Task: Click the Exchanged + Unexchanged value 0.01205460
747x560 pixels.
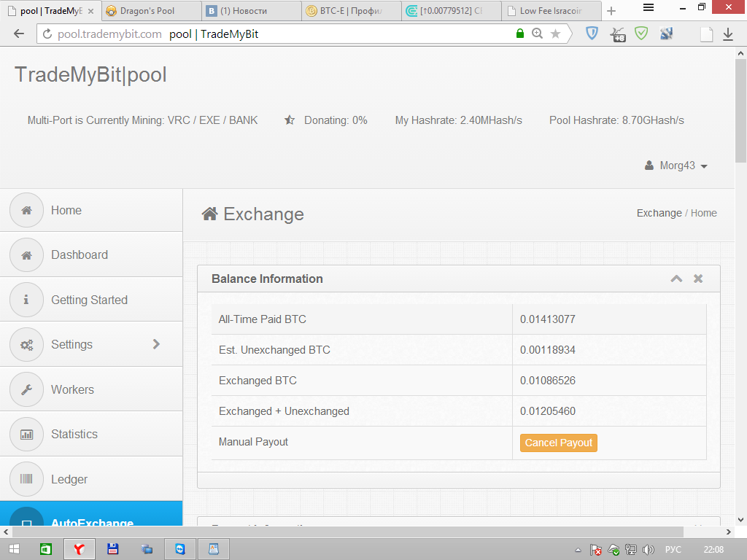Action: [x=547, y=411]
